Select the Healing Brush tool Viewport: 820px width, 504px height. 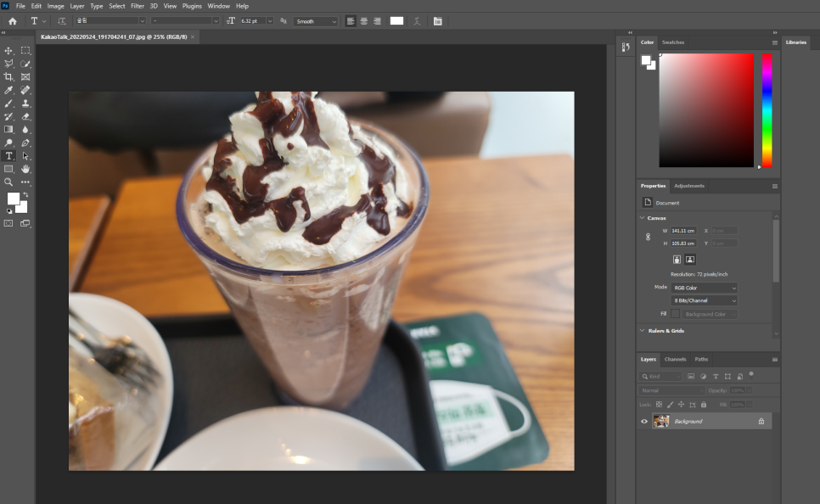[25, 90]
